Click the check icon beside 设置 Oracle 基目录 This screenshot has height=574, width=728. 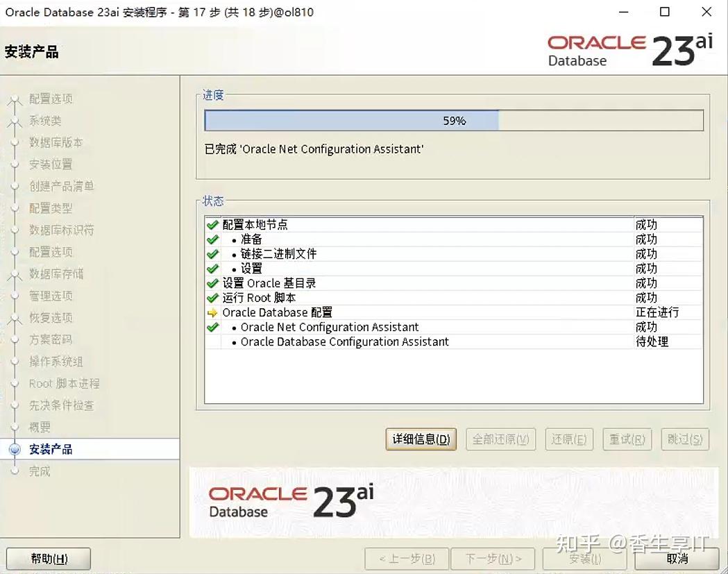pyautogui.click(x=212, y=282)
